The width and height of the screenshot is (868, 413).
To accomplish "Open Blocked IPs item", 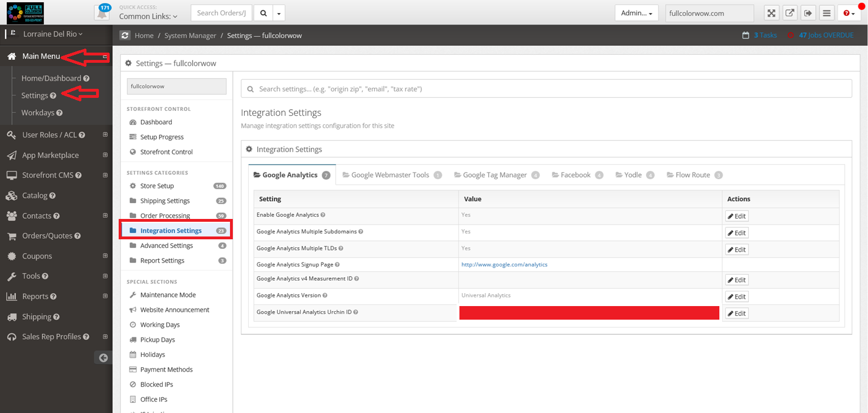I will coord(157,384).
